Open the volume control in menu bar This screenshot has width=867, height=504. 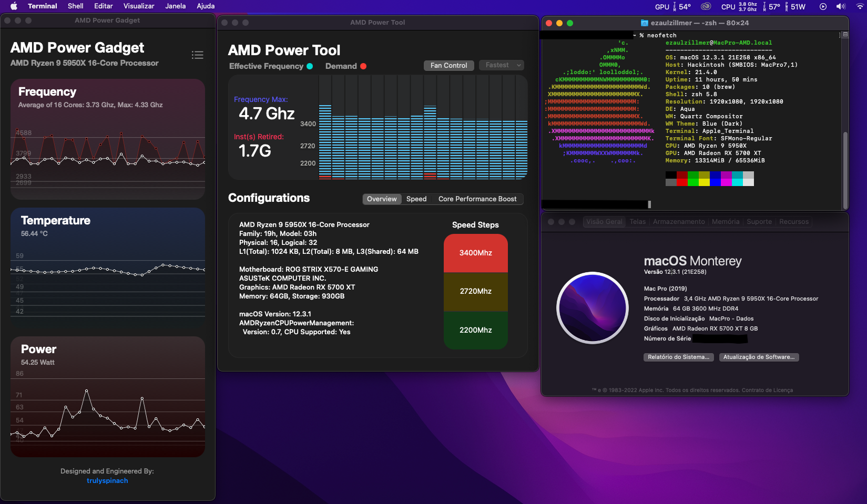(x=841, y=6)
